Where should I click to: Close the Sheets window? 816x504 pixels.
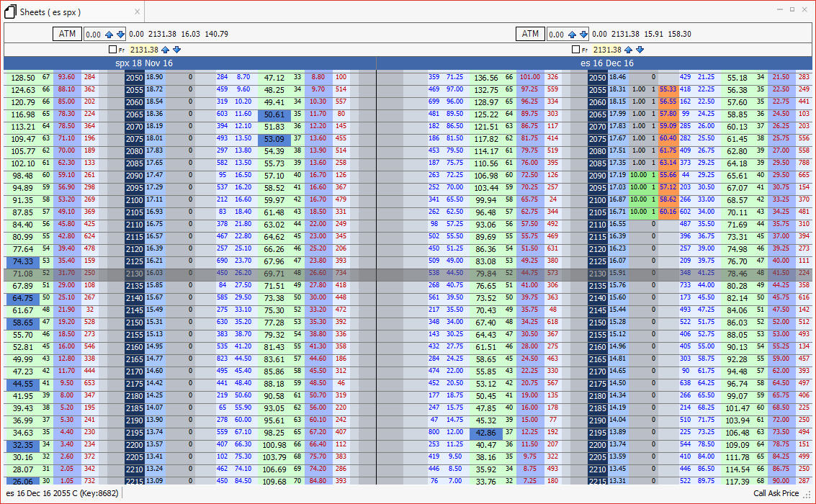click(x=806, y=9)
